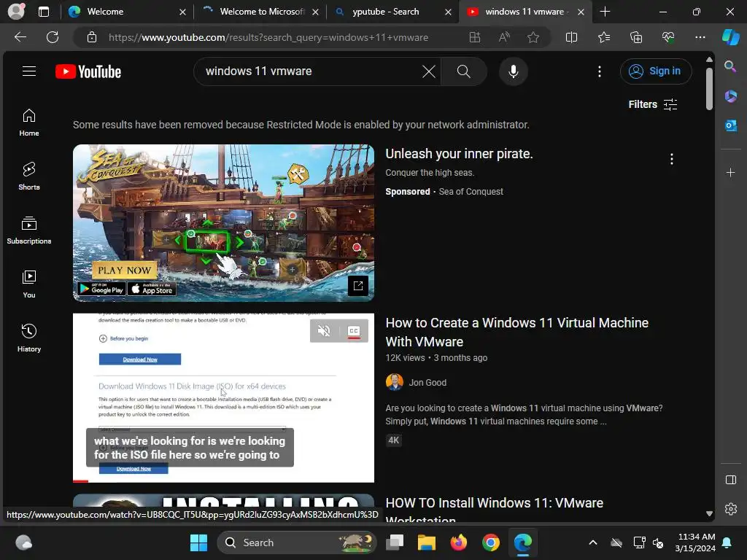Open Sea of Conquest ad thumbnail
747x560 pixels.
(223, 223)
